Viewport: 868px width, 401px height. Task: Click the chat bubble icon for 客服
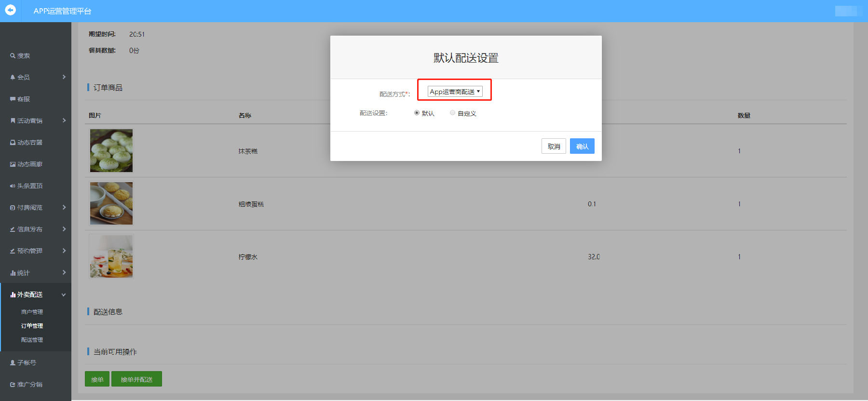[13, 99]
